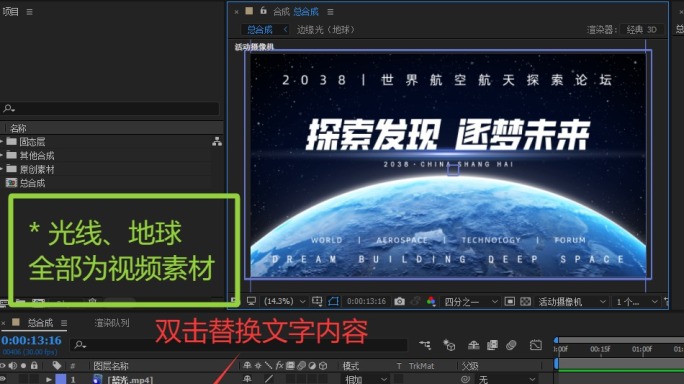Open the RGB channel display icon
Screen dimensions: 684x384
[x=431, y=301]
